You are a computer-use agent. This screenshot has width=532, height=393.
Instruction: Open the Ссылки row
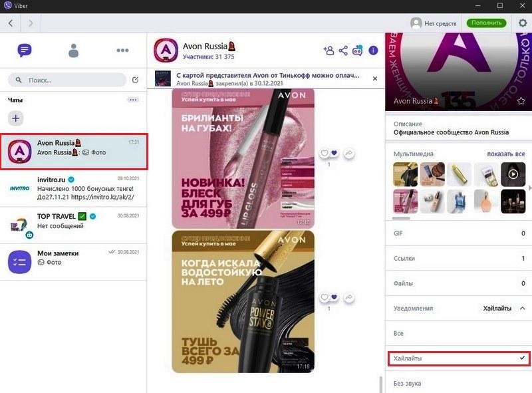pyautogui.click(x=459, y=258)
